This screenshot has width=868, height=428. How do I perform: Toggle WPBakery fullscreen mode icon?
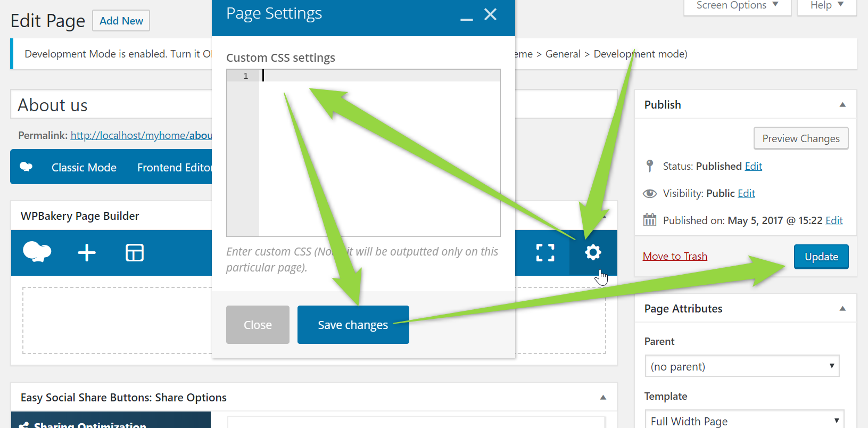pos(545,253)
